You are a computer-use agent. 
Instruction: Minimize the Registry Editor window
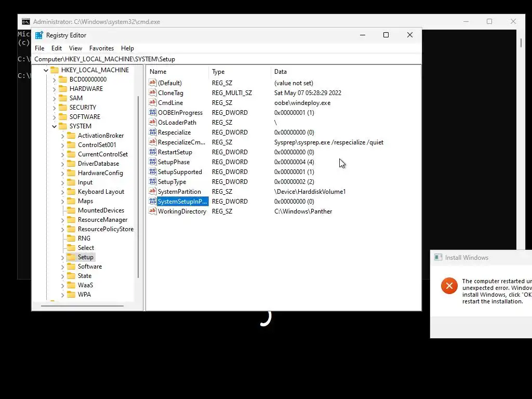click(362, 35)
